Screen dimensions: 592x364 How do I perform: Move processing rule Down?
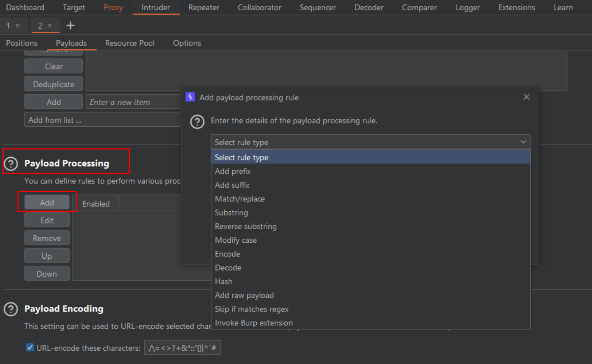click(47, 274)
